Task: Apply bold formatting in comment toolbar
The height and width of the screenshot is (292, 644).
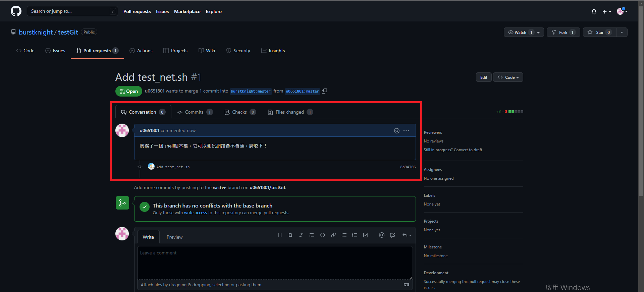Action: pyautogui.click(x=290, y=235)
